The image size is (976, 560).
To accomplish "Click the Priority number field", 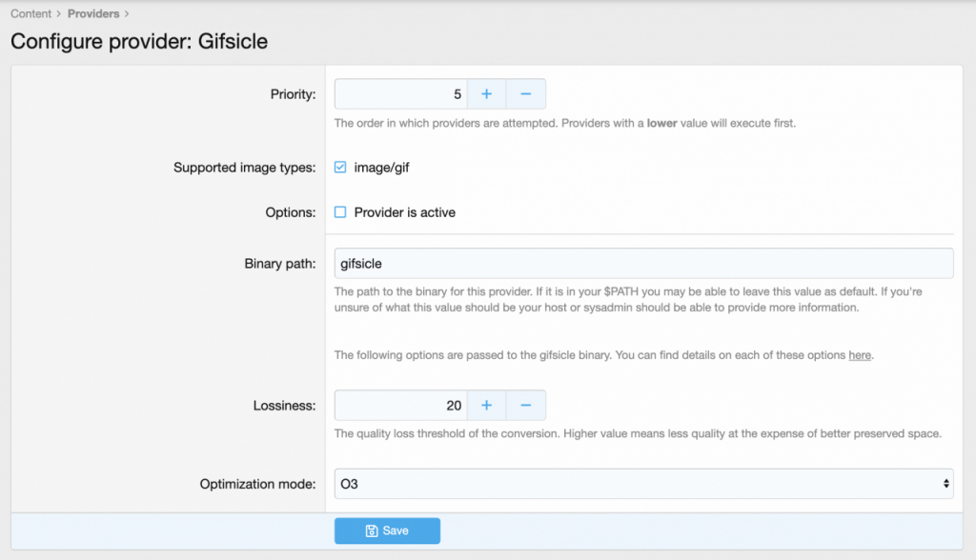I will [401, 94].
